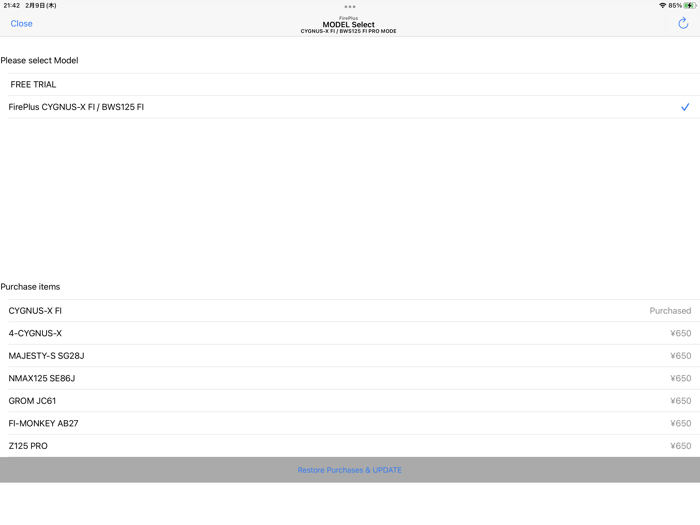Tap the ¥650 price for GROM JC61
700x525 pixels.
(x=680, y=401)
